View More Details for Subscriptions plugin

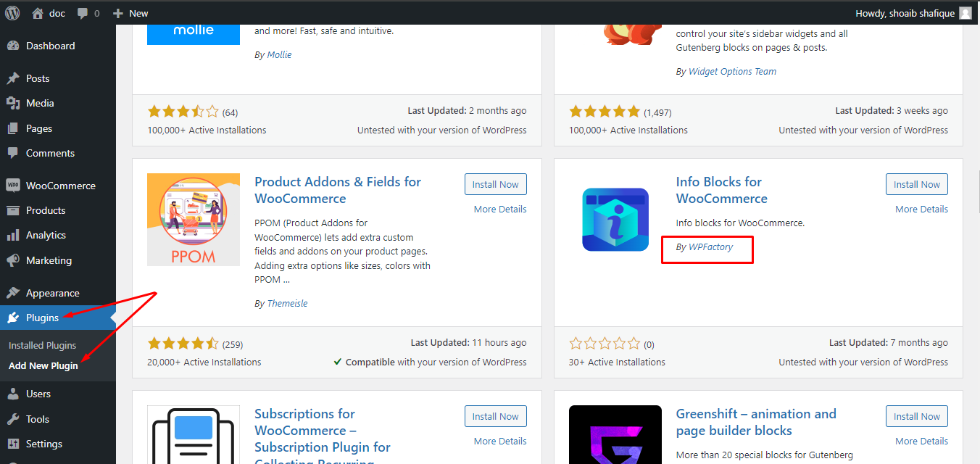(x=500, y=441)
